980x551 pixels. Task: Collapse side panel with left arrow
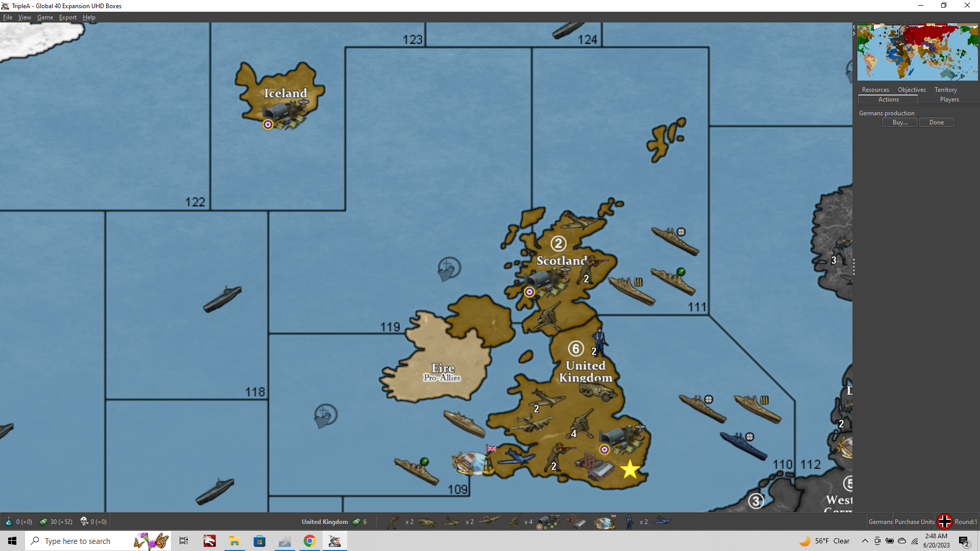pos(853,27)
